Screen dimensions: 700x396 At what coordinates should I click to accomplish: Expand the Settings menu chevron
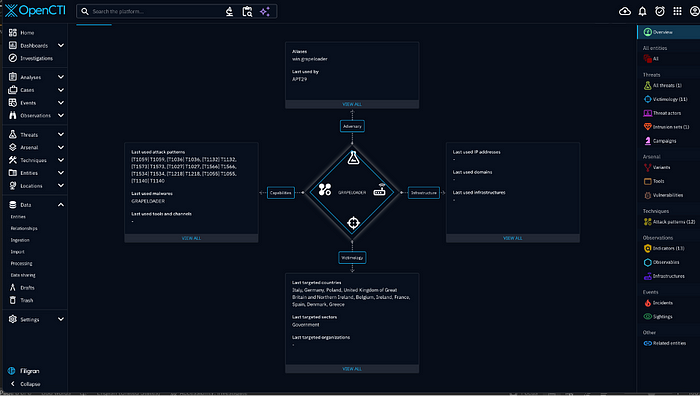point(61,319)
